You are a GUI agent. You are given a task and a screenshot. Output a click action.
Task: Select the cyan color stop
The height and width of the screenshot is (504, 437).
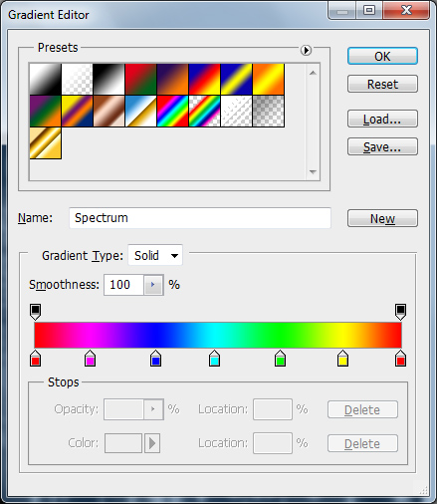214,358
